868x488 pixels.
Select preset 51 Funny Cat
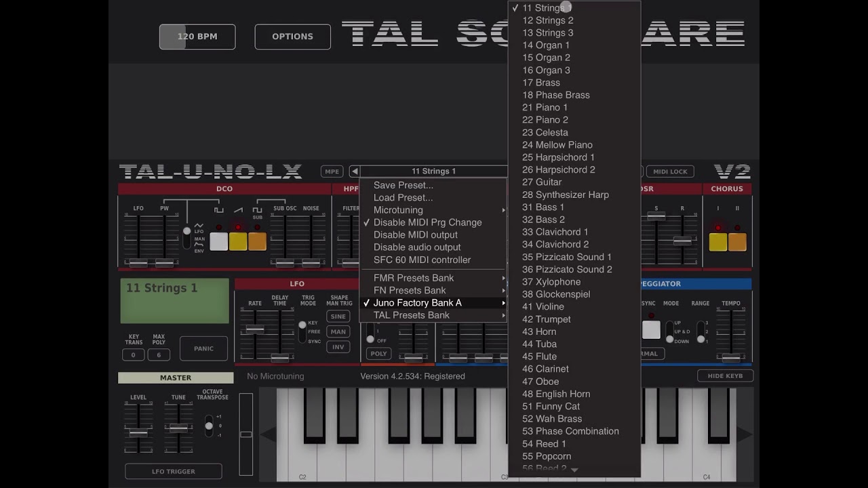(574, 407)
